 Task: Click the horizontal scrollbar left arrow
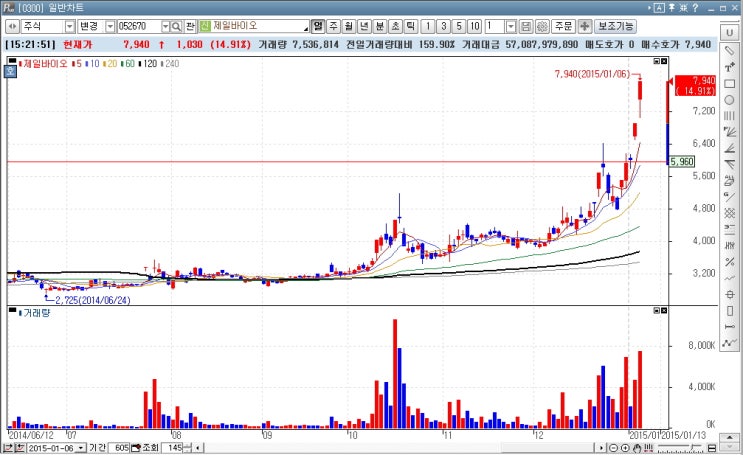click(x=199, y=448)
